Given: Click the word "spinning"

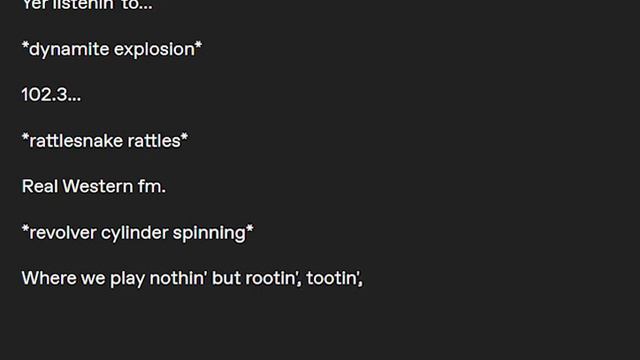Looking at the screenshot, I should [x=209, y=233].
